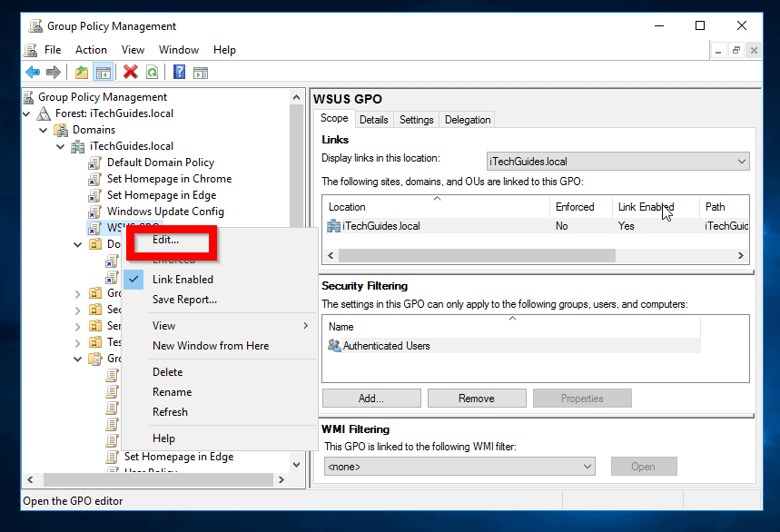
Task: Open the Display links location dropdown
Action: pyautogui.click(x=617, y=162)
